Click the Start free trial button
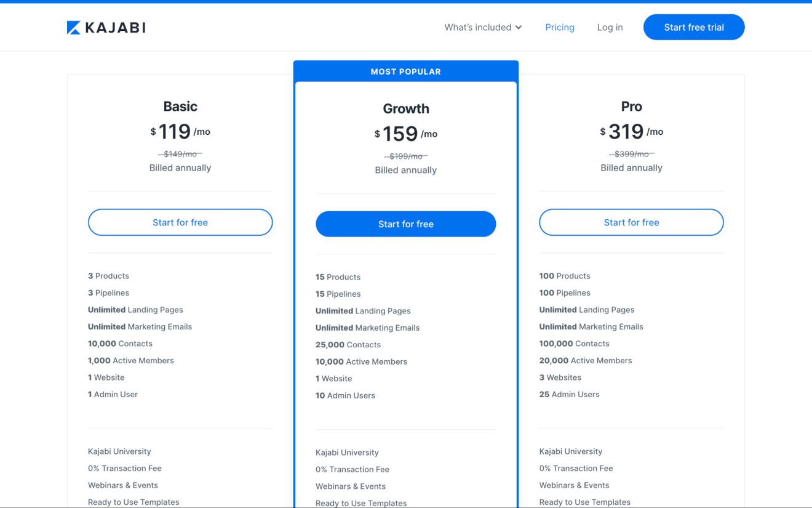The height and width of the screenshot is (508, 812). pyautogui.click(x=694, y=27)
